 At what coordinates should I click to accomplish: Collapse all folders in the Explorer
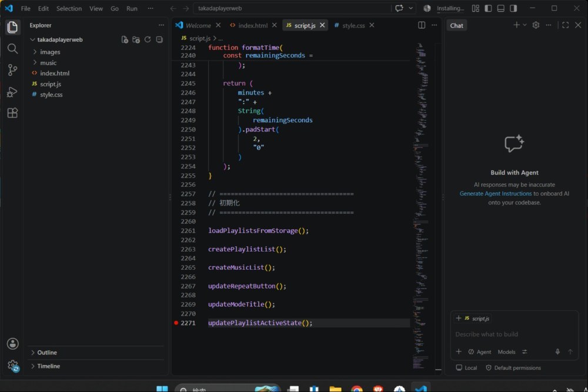pos(159,40)
